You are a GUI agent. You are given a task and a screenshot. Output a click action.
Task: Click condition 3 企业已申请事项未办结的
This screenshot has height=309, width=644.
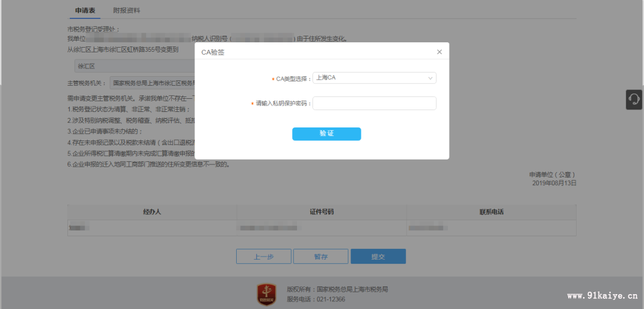[x=105, y=131]
